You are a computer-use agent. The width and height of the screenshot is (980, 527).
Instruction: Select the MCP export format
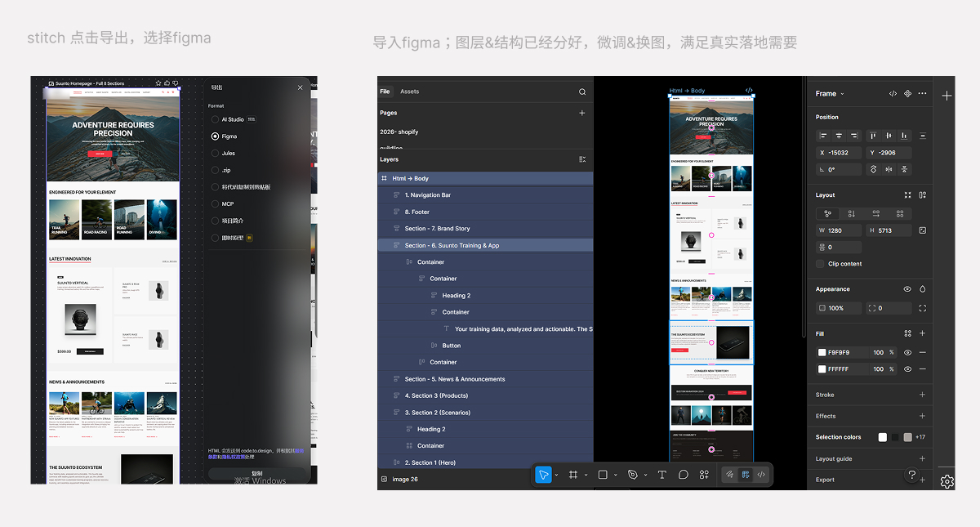215,203
